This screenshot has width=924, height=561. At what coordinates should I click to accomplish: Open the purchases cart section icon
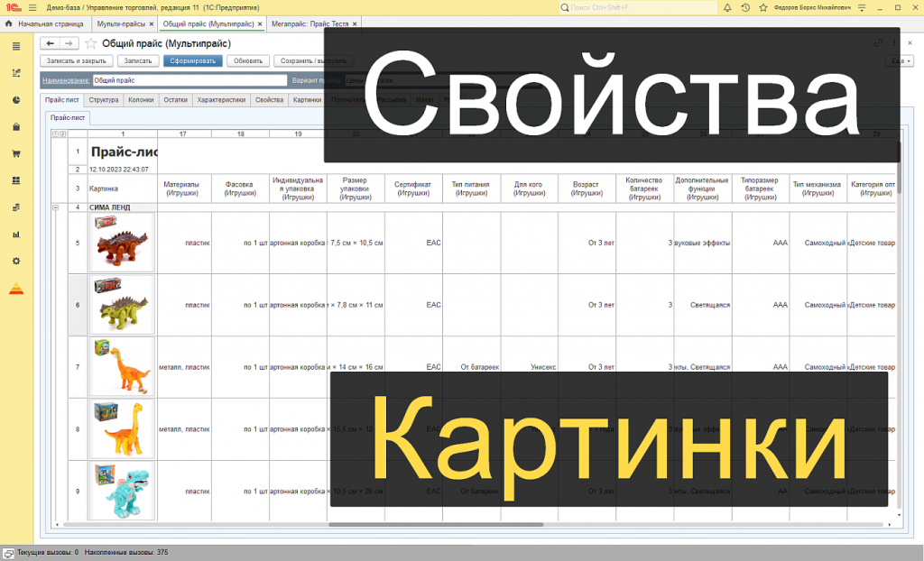click(x=16, y=154)
